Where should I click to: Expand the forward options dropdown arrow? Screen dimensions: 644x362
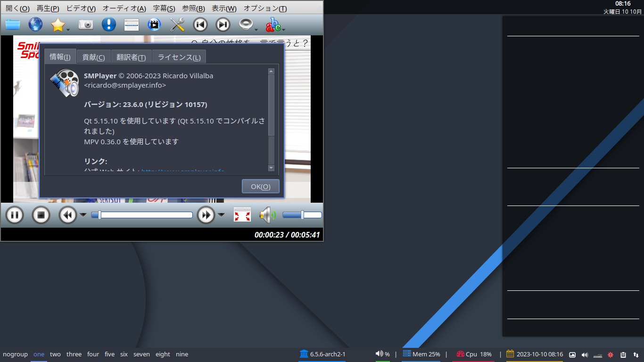(221, 215)
